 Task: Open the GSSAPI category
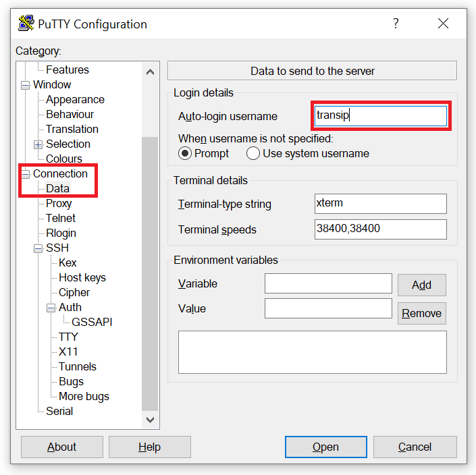tap(92, 323)
